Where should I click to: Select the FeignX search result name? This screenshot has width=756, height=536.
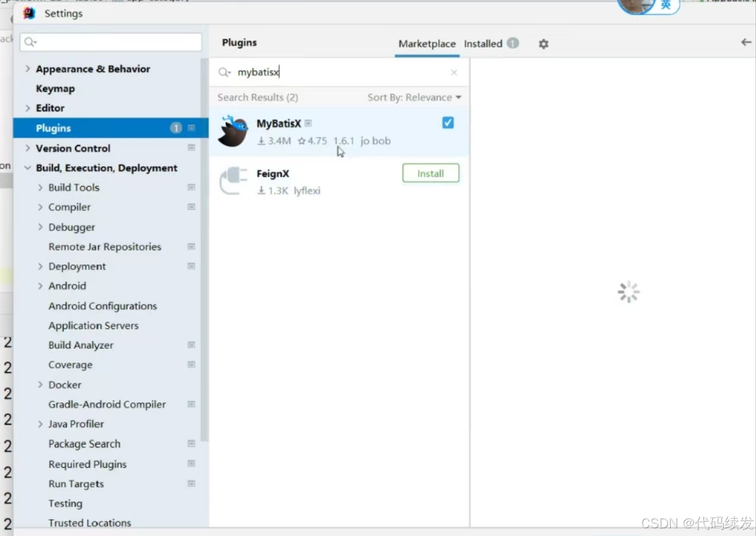[x=273, y=173]
